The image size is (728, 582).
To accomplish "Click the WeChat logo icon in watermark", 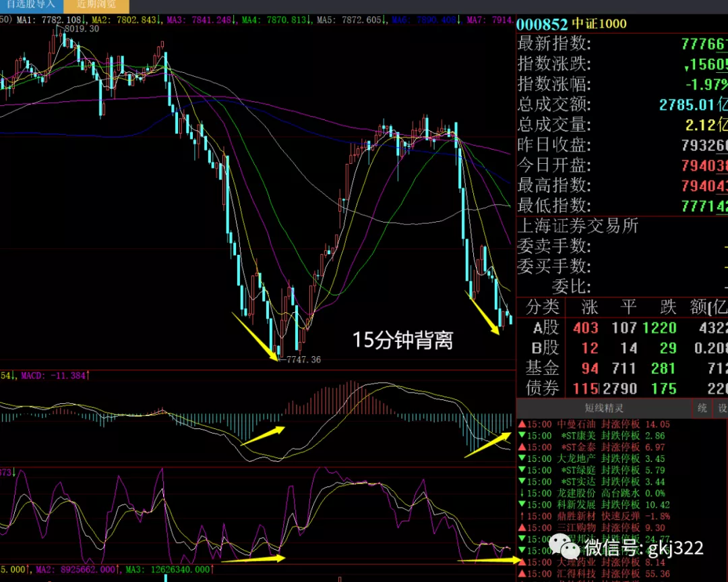I will (561, 545).
